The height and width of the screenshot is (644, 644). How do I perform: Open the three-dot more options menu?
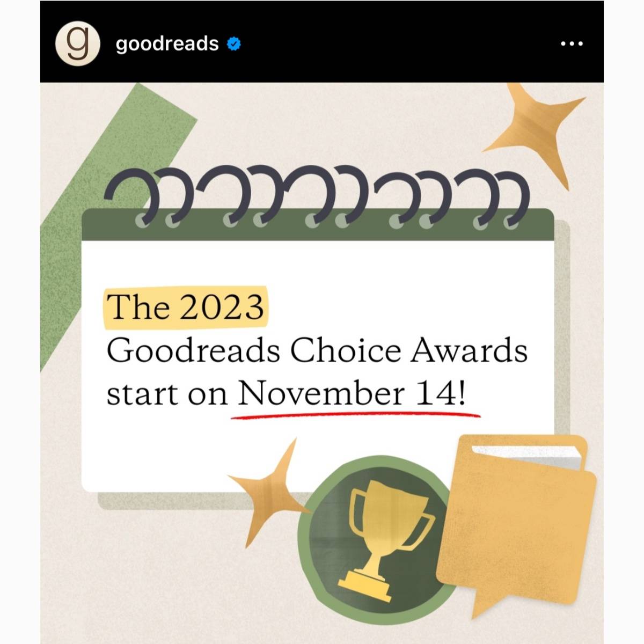click(572, 43)
